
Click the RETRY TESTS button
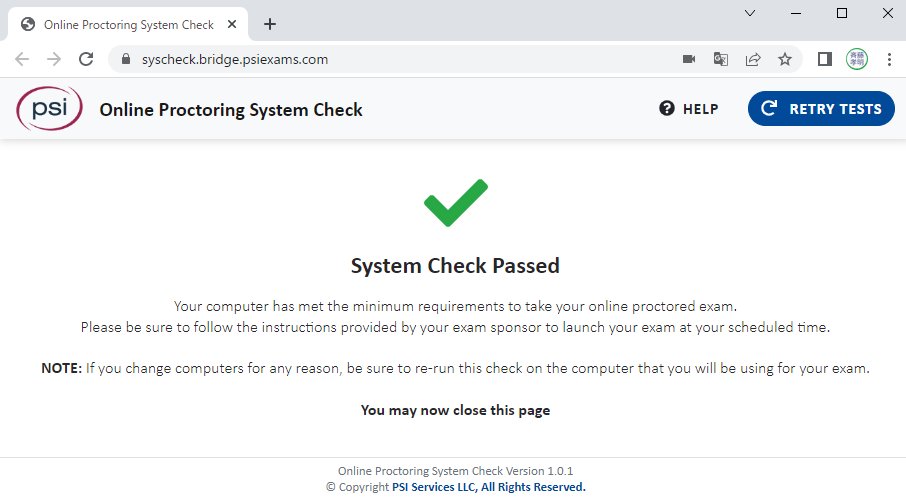[x=821, y=109]
